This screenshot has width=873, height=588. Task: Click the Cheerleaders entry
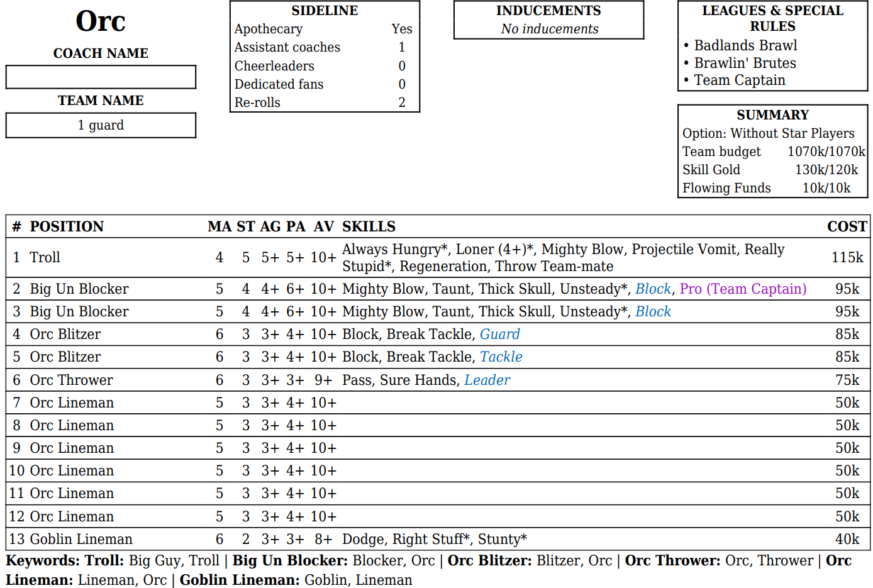pyautogui.click(x=274, y=66)
